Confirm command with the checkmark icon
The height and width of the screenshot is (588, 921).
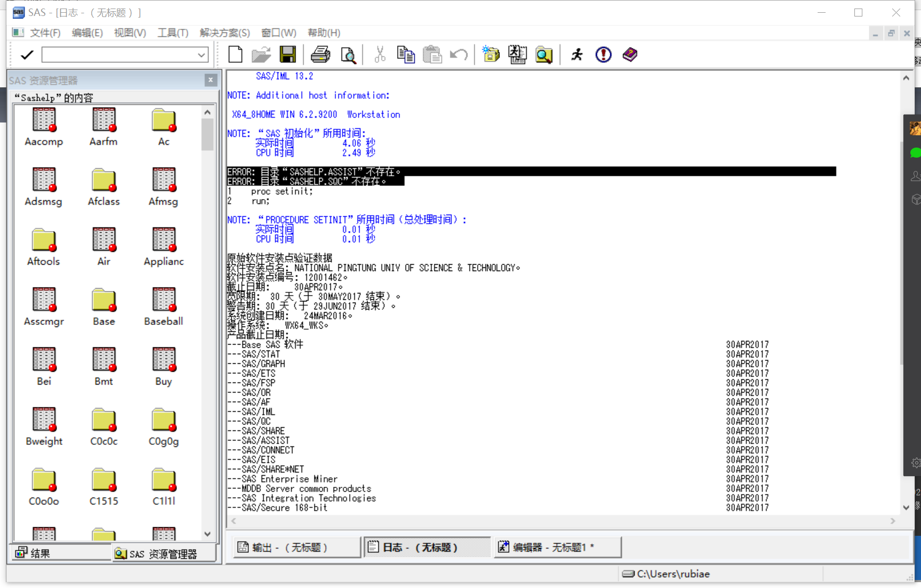click(27, 54)
